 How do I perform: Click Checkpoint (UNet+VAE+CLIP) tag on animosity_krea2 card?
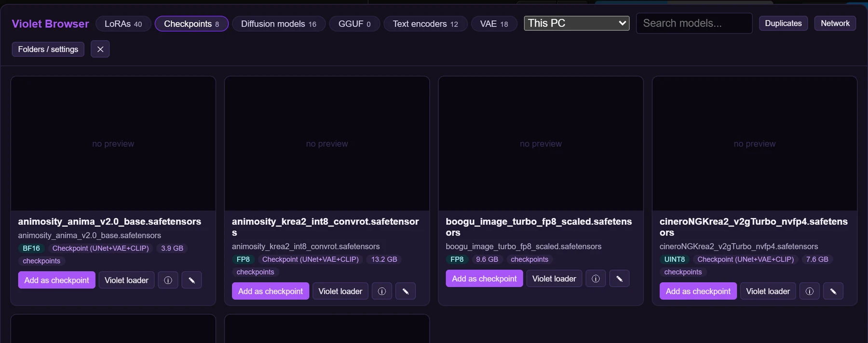[x=311, y=260]
